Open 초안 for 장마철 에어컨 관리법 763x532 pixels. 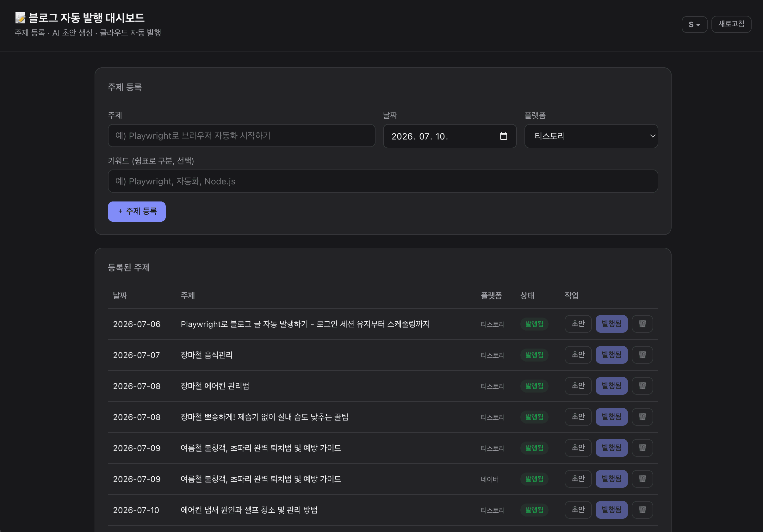coord(578,386)
